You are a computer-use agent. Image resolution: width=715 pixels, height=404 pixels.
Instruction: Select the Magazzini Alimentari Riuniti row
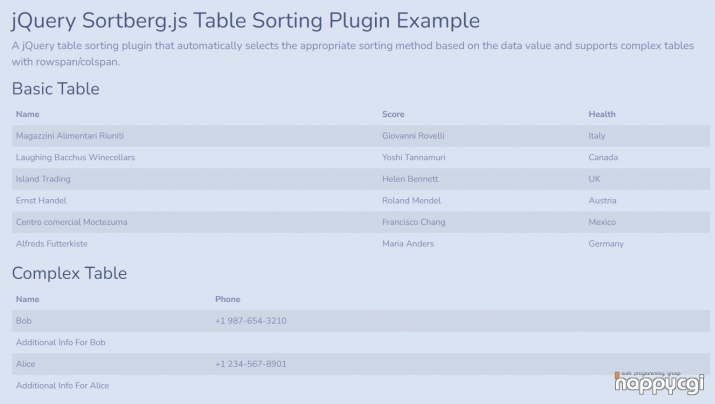point(361,136)
